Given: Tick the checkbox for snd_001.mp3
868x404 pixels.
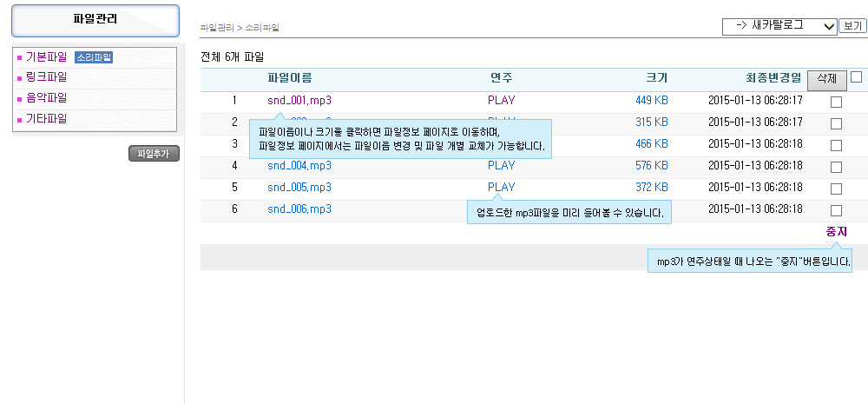Looking at the screenshot, I should (x=836, y=102).
